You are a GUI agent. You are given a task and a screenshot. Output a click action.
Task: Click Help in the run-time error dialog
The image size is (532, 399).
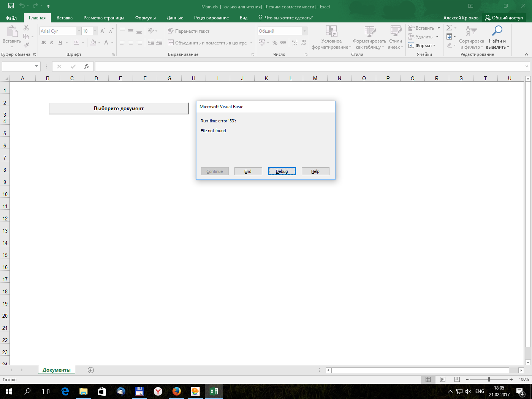point(315,171)
